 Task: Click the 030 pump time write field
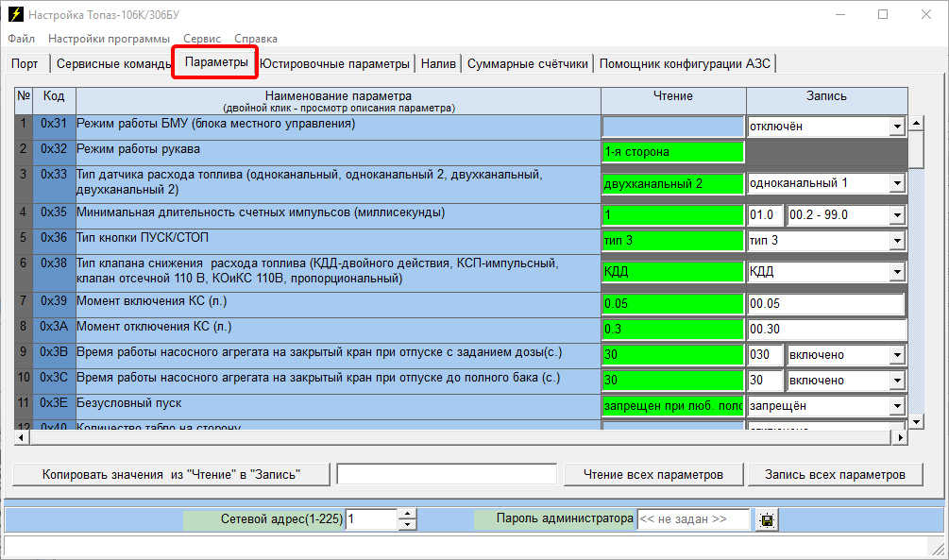tap(766, 355)
